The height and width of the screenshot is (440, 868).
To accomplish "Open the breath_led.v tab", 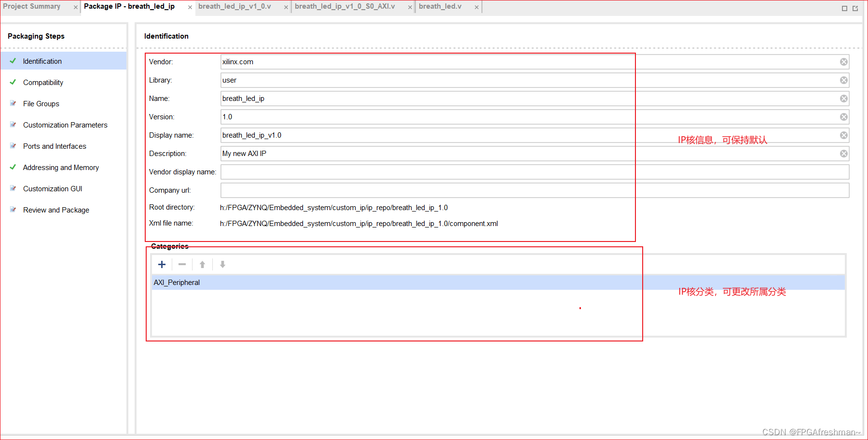I will click(441, 6).
